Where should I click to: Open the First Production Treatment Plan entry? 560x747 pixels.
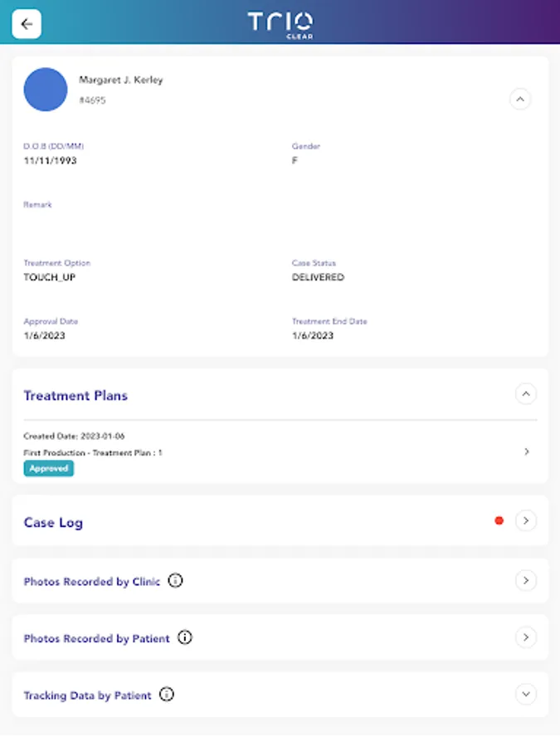93,452
